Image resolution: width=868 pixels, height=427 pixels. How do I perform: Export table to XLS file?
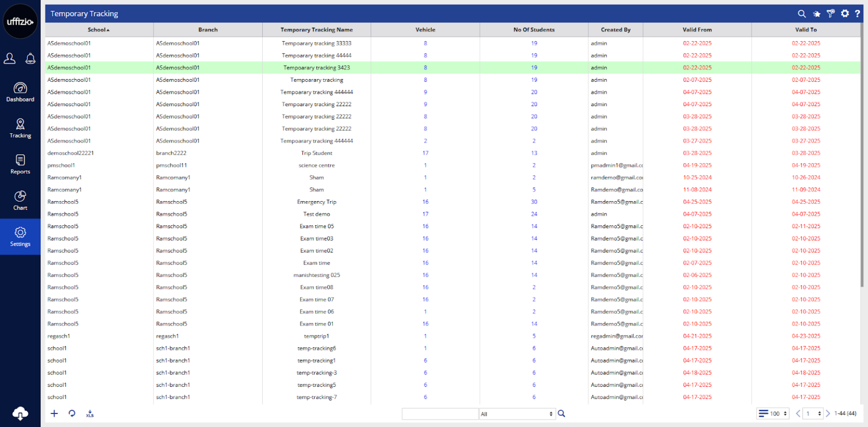[x=90, y=413]
